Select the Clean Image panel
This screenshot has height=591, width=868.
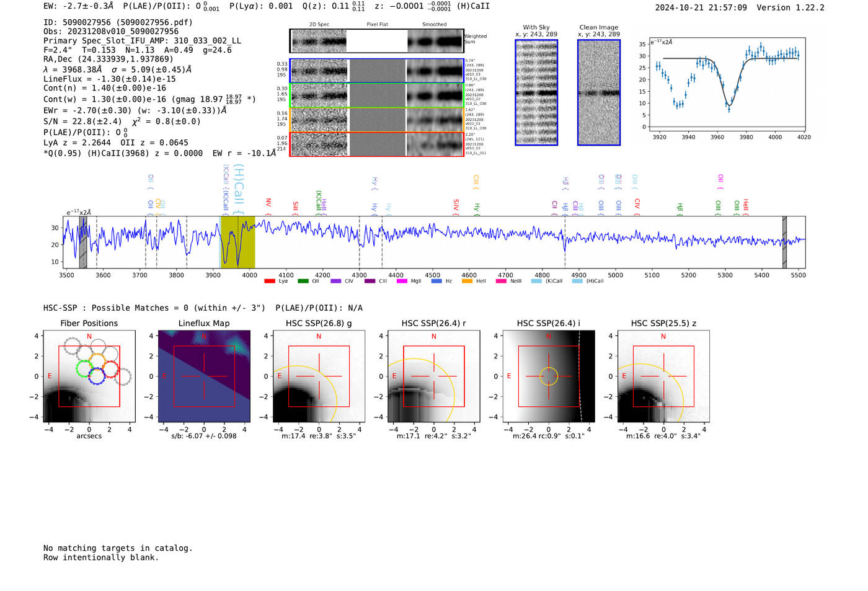point(599,92)
